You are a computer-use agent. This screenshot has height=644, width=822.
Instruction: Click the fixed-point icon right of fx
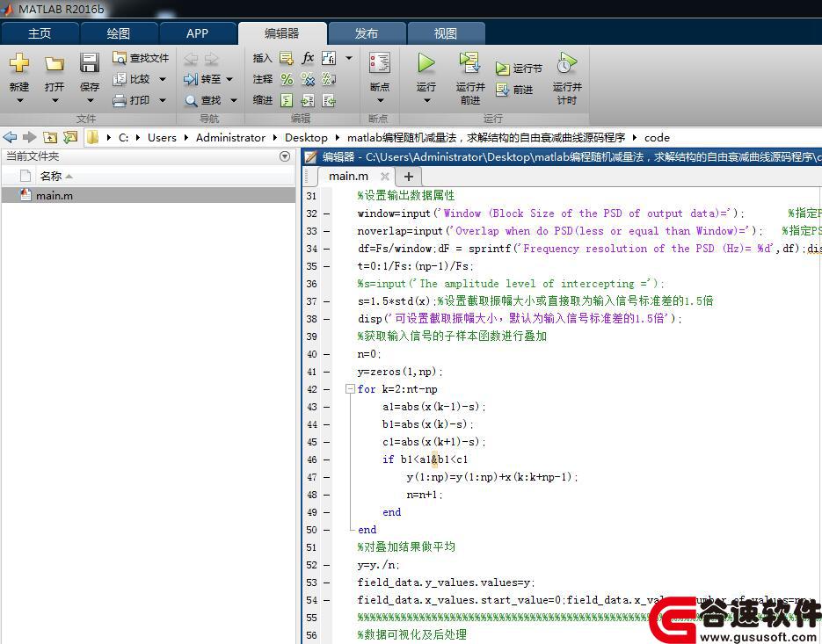click(329, 58)
